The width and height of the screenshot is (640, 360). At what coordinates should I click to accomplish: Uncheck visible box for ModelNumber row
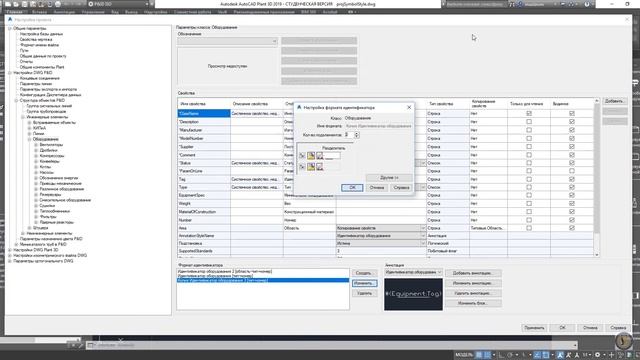click(572, 138)
